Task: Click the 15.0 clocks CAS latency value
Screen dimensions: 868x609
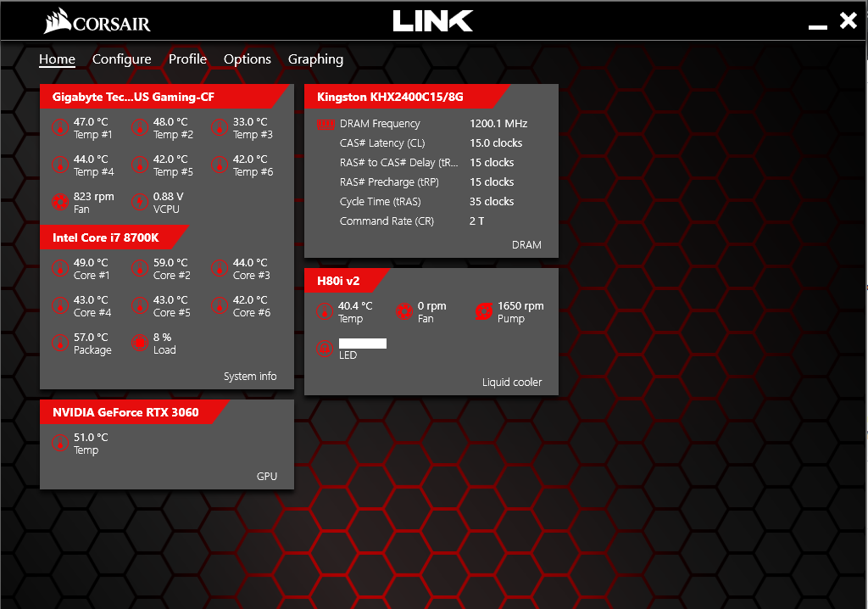Action: pos(496,143)
